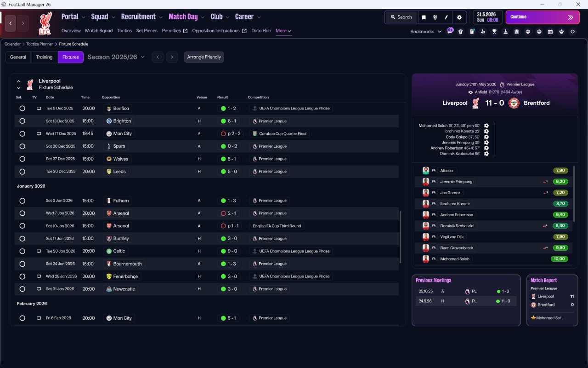
Task: Open the Match Report panel
Action: click(552, 300)
